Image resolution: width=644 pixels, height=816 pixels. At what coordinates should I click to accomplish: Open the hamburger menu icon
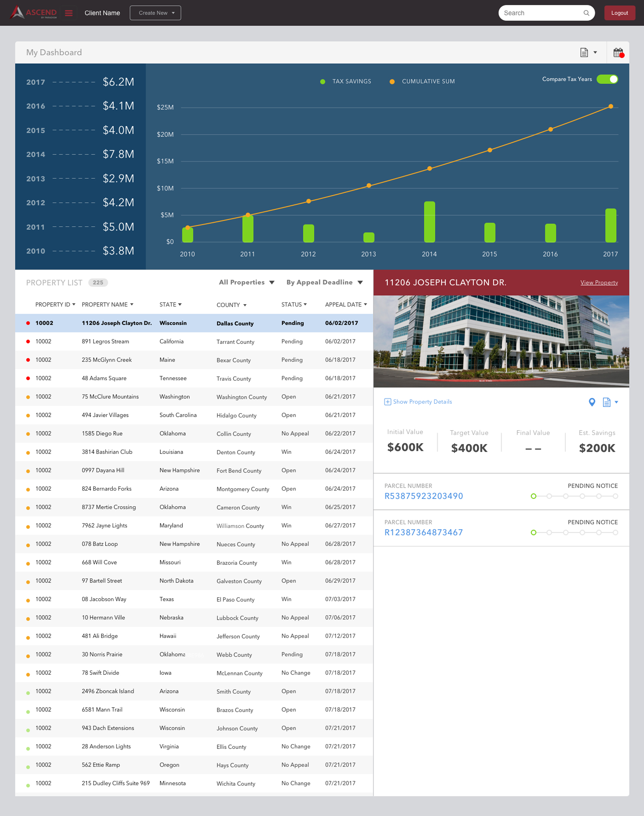tap(69, 13)
